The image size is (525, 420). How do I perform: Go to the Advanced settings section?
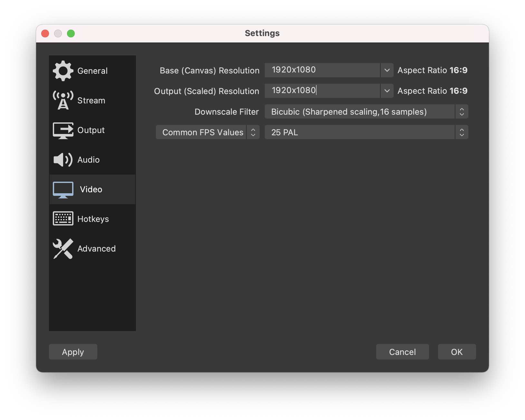click(96, 249)
